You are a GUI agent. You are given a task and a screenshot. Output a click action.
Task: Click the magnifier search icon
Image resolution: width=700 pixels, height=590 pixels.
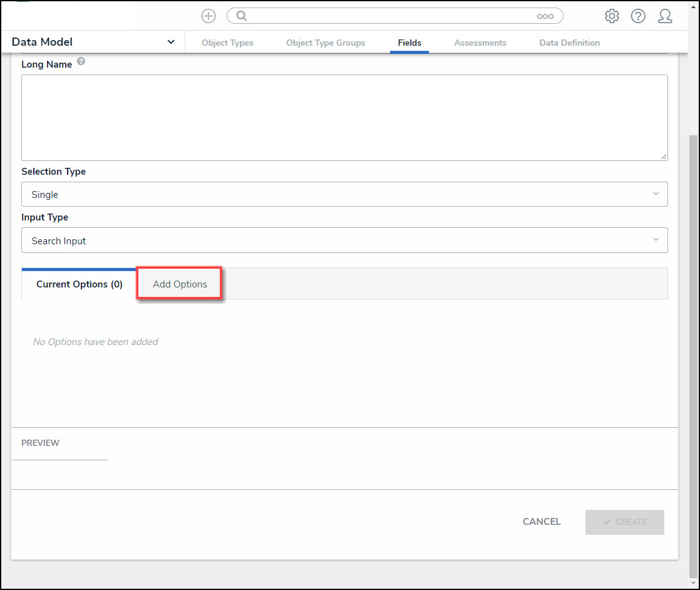pos(242,16)
